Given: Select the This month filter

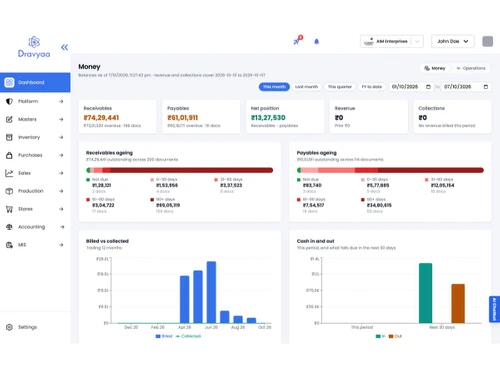Looking at the screenshot, I should pyautogui.click(x=274, y=87).
